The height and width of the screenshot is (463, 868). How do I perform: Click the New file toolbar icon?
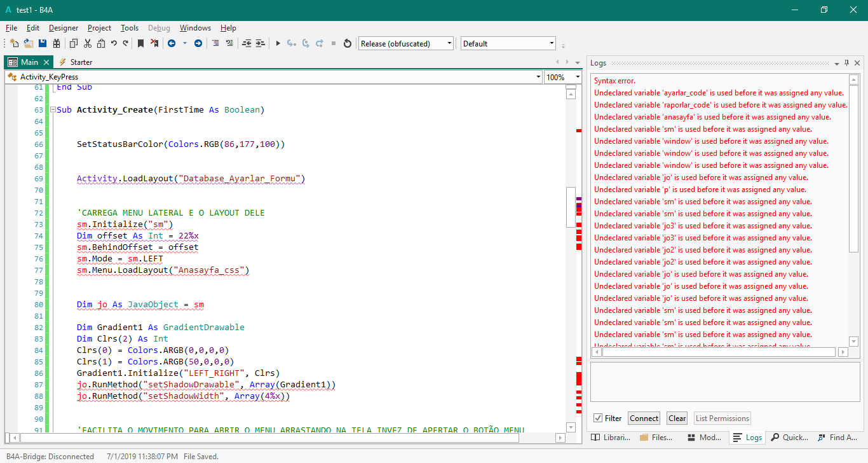(15, 43)
